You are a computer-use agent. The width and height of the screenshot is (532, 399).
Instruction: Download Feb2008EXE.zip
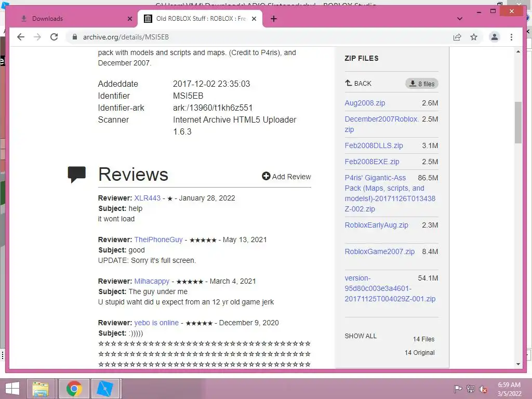372,162
